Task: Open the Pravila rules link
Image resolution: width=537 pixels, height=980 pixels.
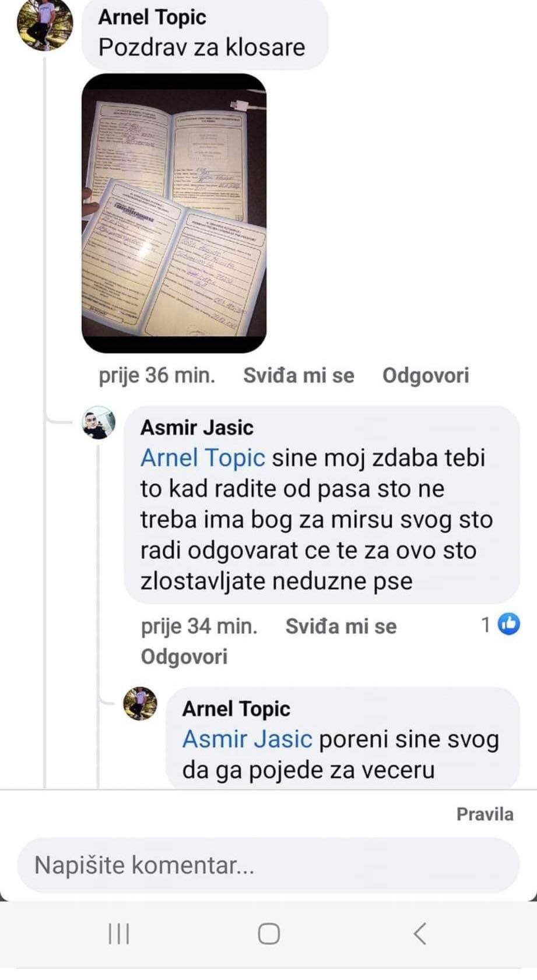Action: tap(485, 814)
